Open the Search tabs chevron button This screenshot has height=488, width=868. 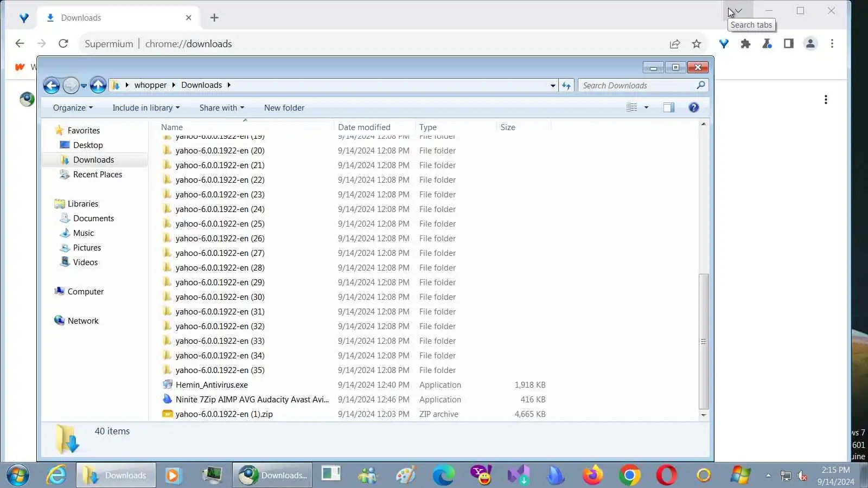pyautogui.click(x=738, y=10)
